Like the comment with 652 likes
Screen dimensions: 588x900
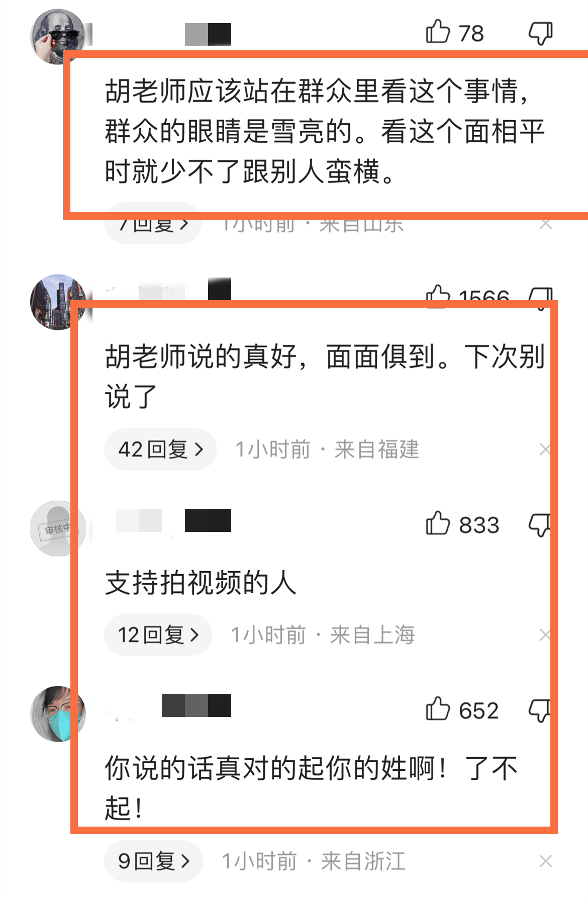tap(438, 708)
